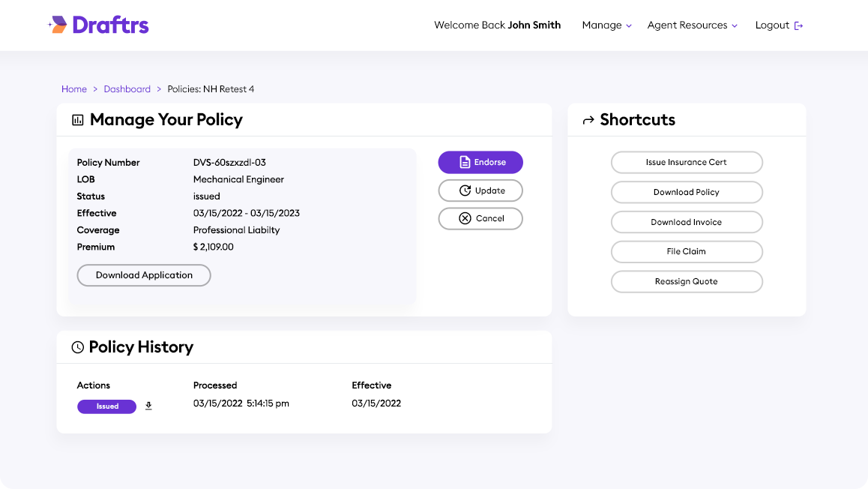
Task: Click the Issued status badge
Action: (x=107, y=406)
